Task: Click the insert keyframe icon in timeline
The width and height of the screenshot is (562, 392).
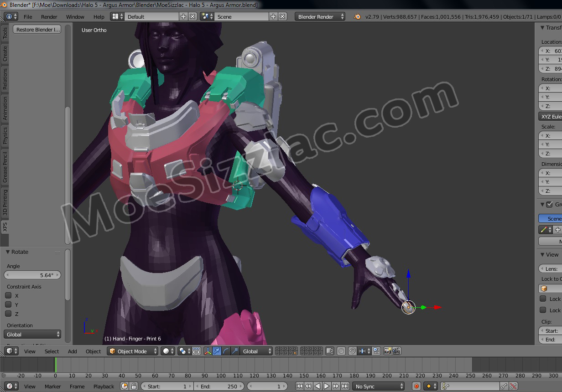Action: pyautogui.click(x=504, y=386)
